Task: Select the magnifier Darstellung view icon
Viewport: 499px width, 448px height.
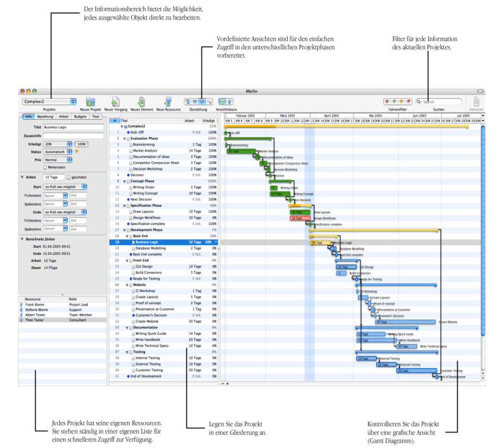Action: click(x=209, y=102)
